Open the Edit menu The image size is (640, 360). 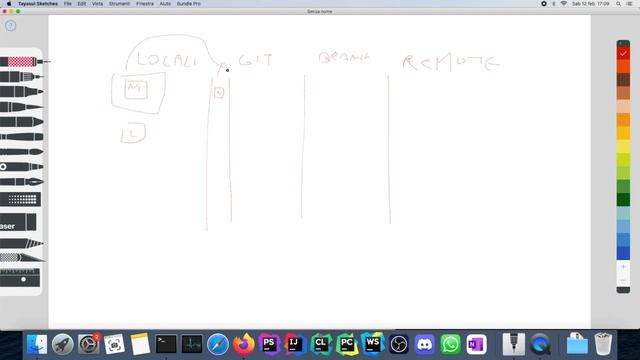pos(82,4)
